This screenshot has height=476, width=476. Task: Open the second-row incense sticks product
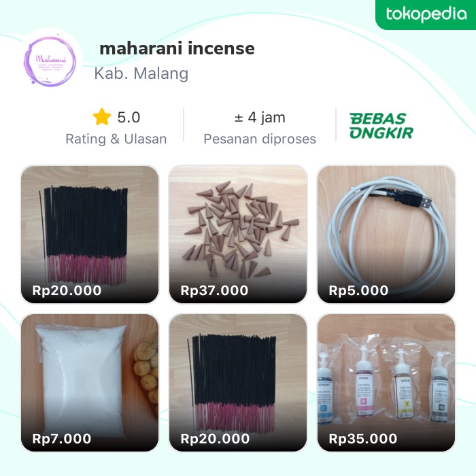238,382
